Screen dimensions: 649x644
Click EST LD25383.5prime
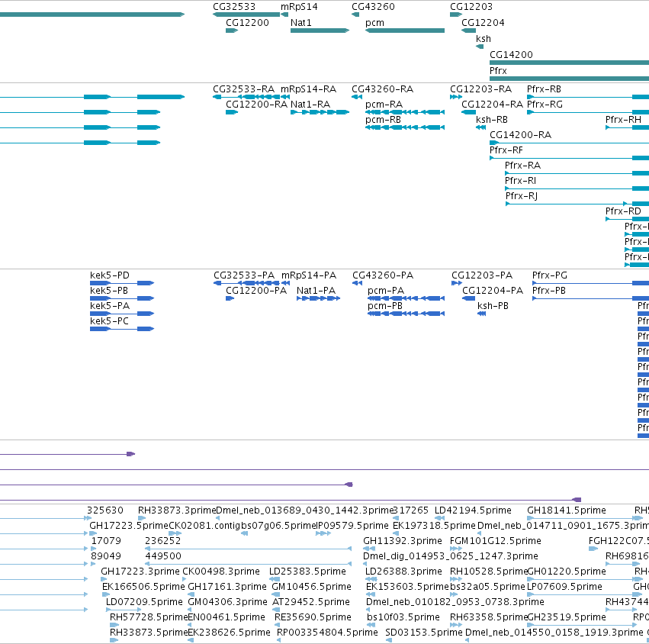click(x=307, y=572)
